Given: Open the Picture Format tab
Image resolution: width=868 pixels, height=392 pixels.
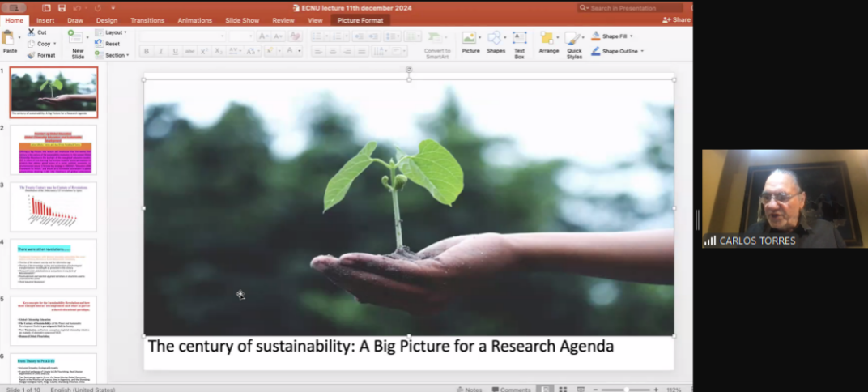Looking at the screenshot, I should click(x=360, y=20).
